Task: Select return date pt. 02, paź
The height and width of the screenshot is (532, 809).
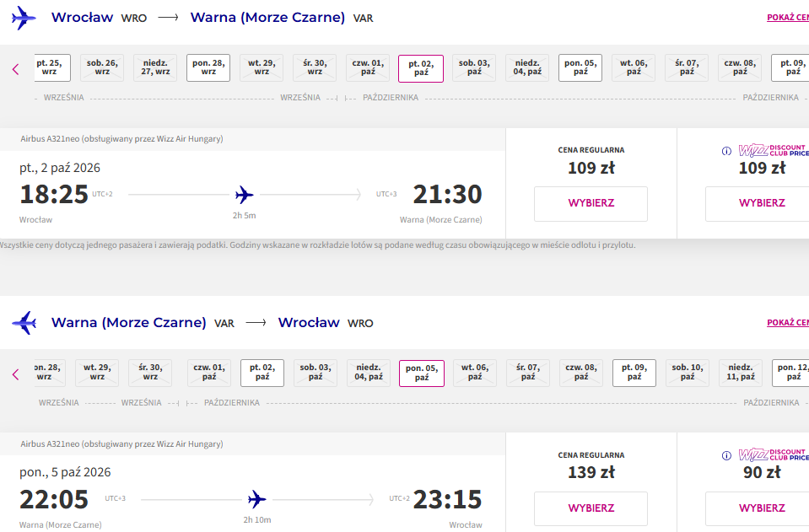Action: tap(262, 373)
